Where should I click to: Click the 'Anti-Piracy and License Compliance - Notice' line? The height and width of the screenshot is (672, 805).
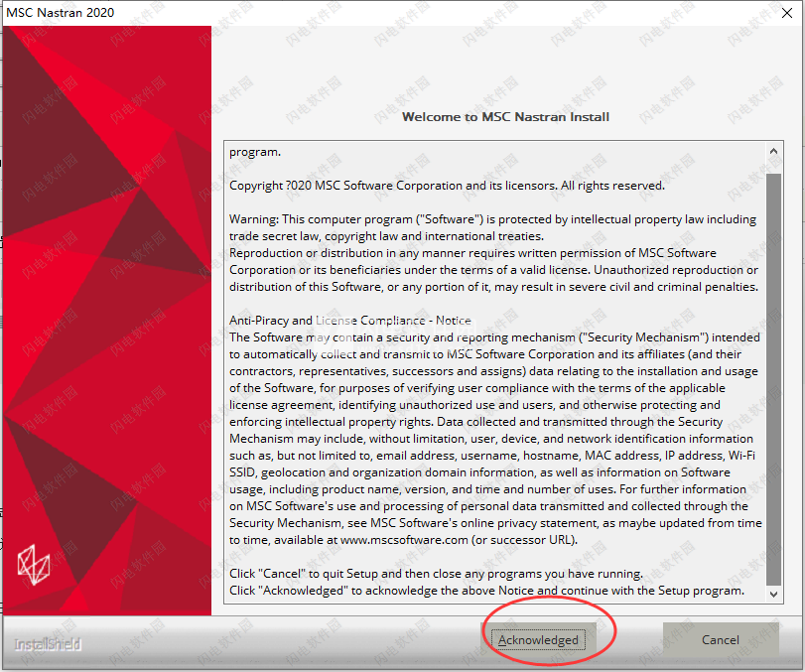(x=350, y=321)
